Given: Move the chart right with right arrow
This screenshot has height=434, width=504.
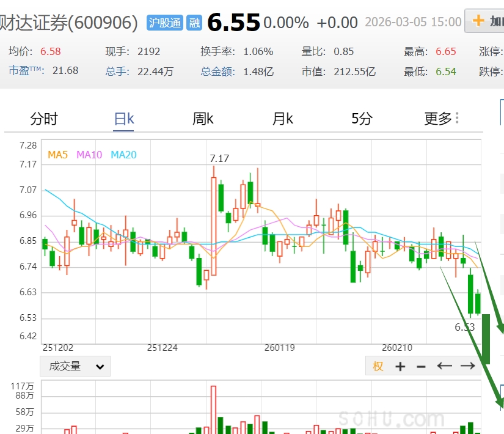Looking at the screenshot, I should (468, 366).
